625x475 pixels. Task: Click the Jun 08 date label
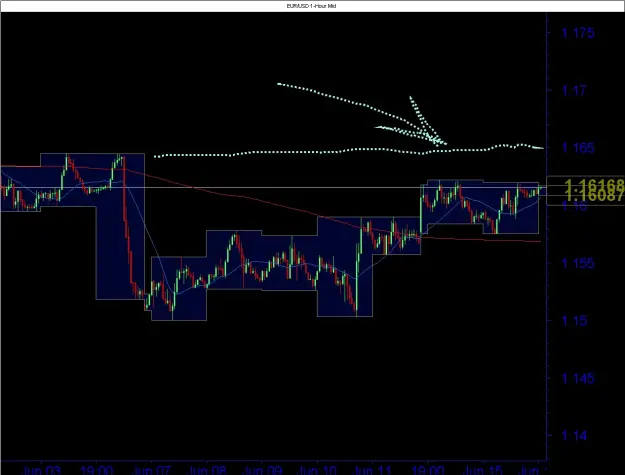(207, 470)
